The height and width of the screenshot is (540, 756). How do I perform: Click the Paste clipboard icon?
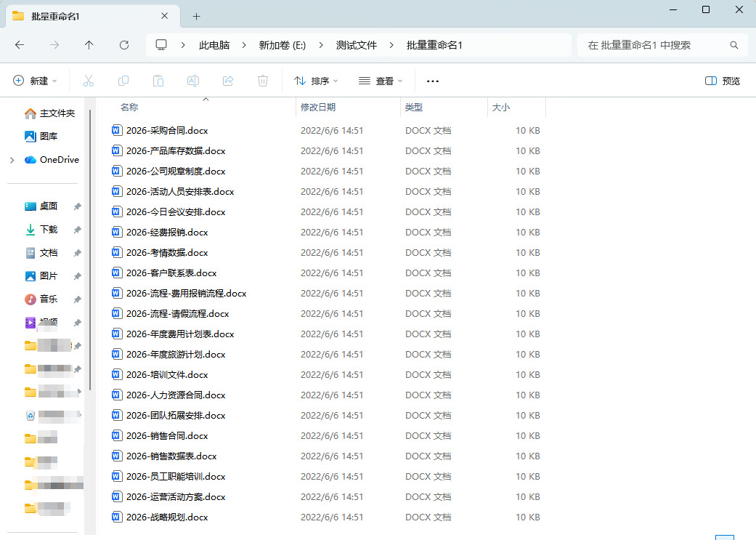pyautogui.click(x=158, y=81)
